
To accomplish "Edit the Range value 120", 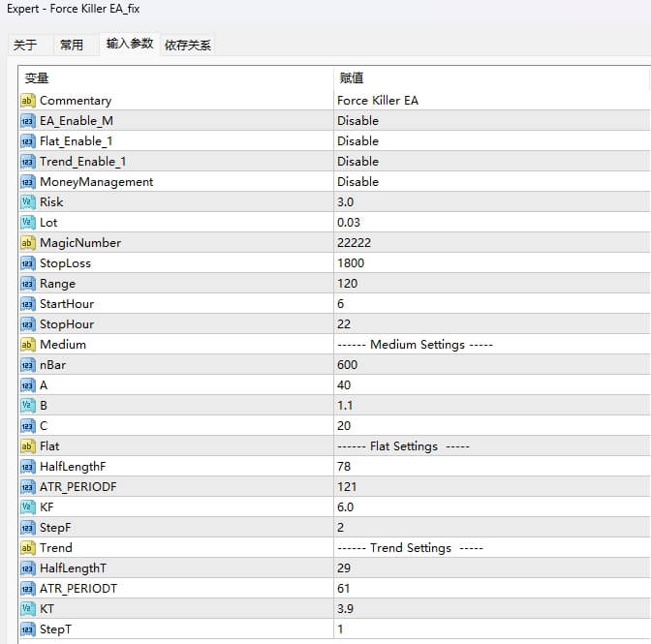I will click(492, 284).
